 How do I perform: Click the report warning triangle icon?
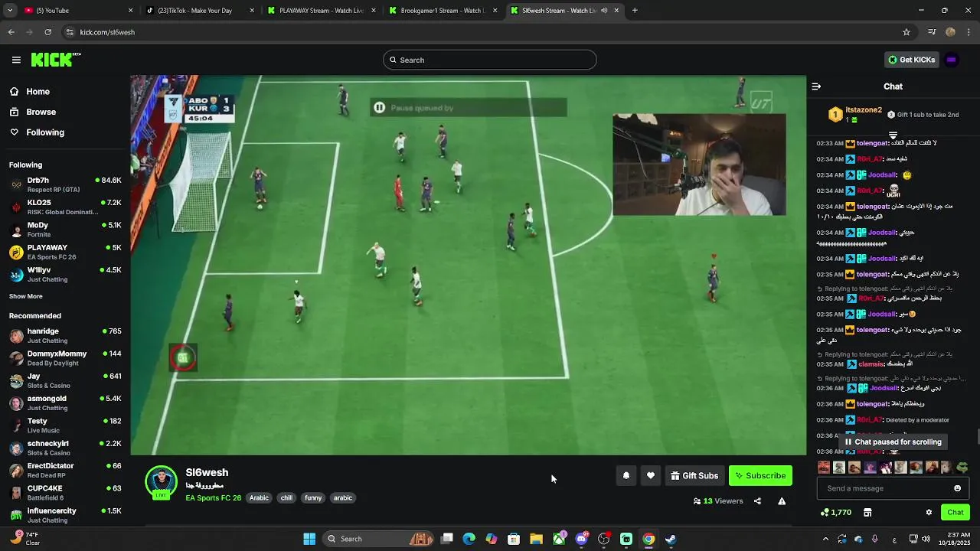pyautogui.click(x=782, y=501)
